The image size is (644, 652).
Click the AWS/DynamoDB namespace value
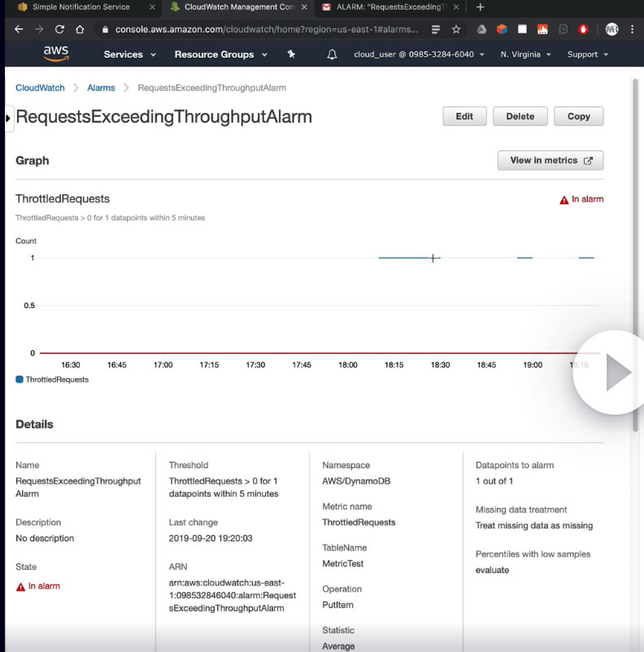pyautogui.click(x=356, y=481)
